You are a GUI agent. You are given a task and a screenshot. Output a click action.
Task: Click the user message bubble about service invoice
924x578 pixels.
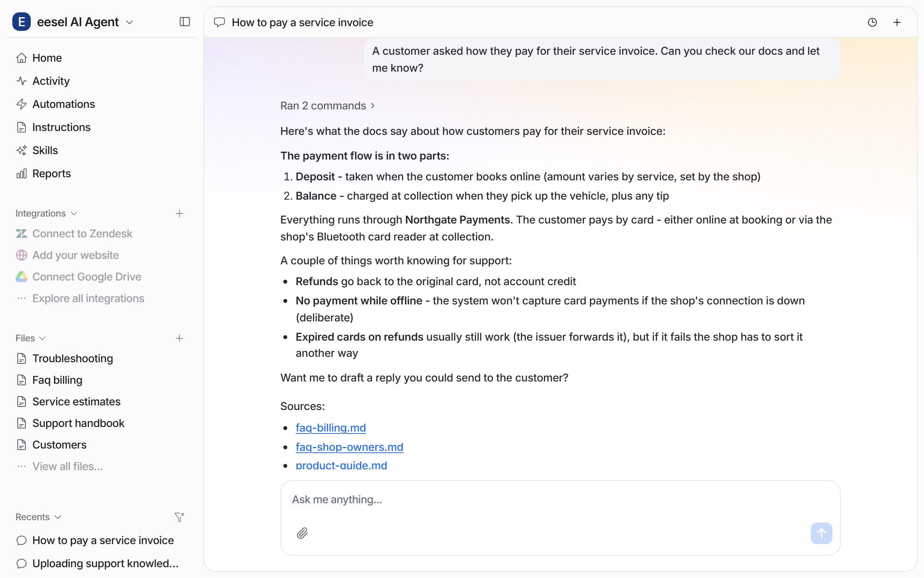point(602,59)
